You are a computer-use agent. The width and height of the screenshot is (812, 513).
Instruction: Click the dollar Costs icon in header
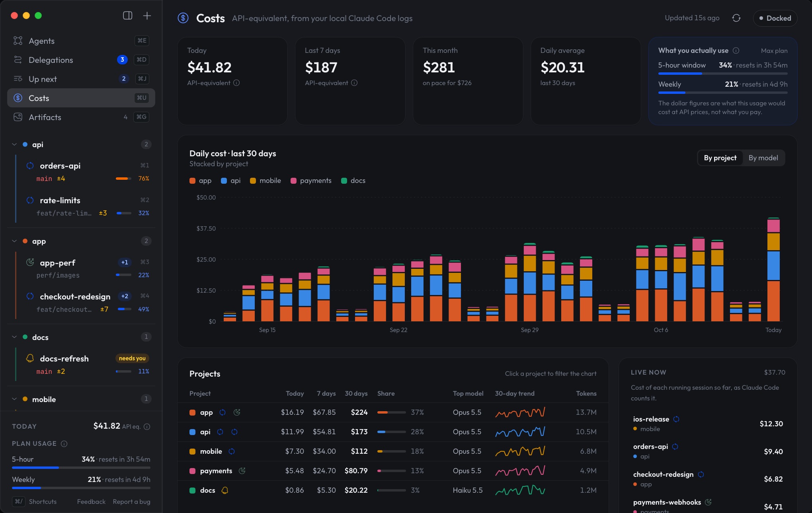point(183,18)
